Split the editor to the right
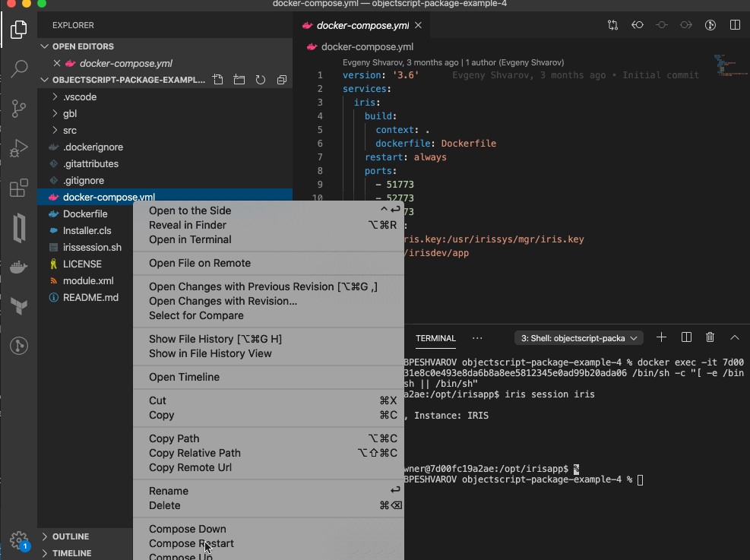Viewport: 750px width, 560px height. pos(735,25)
